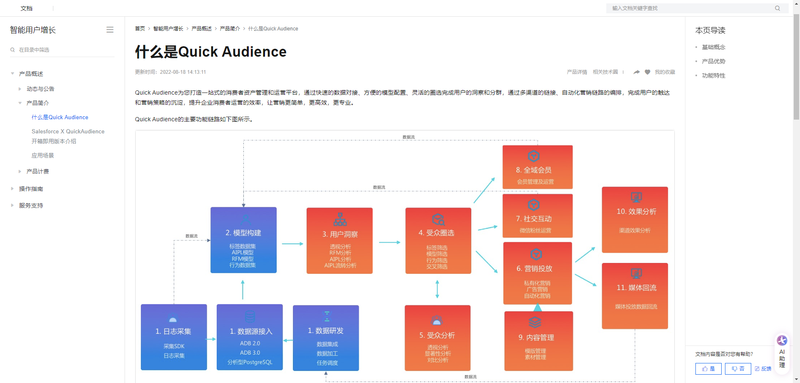This screenshot has height=383, width=800.
Task: Collapse the 产品概述 tree section
Action: pyautogui.click(x=12, y=74)
